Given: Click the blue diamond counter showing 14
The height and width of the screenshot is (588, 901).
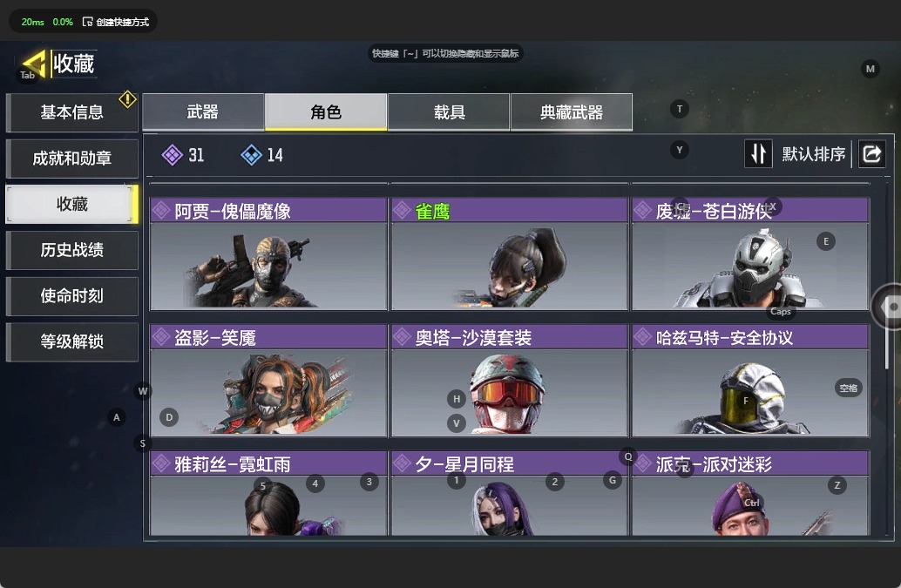Looking at the screenshot, I should 262,155.
